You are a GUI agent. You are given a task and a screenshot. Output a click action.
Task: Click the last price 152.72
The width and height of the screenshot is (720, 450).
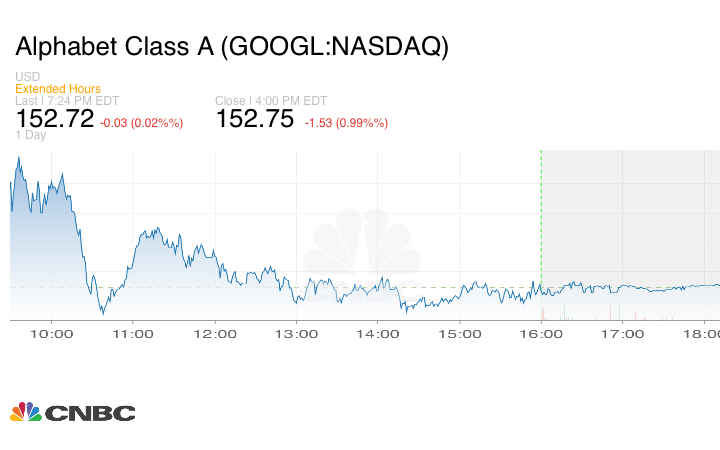[x=55, y=119]
